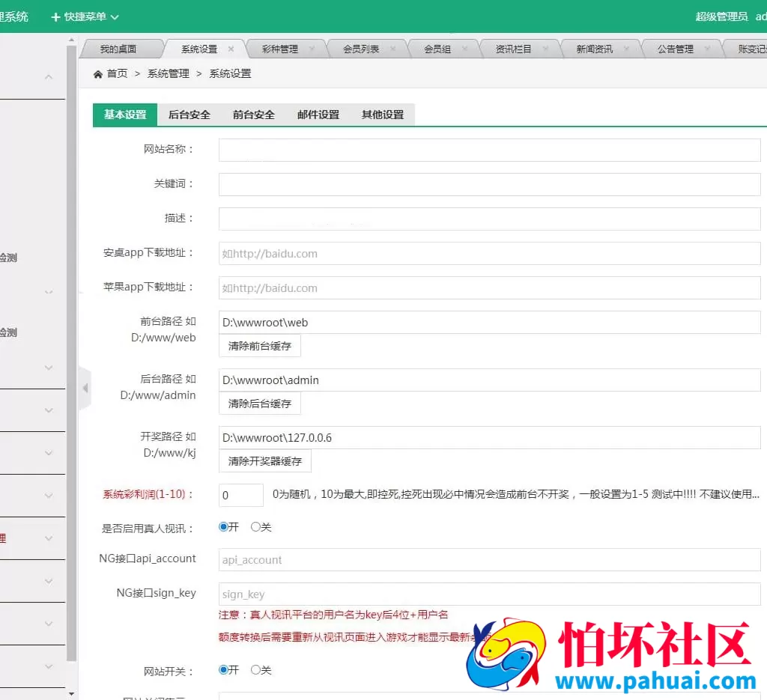Image resolution: width=767 pixels, height=700 pixels.
Task: Select 开 for 是否启用真人视讯
Action: point(222,527)
